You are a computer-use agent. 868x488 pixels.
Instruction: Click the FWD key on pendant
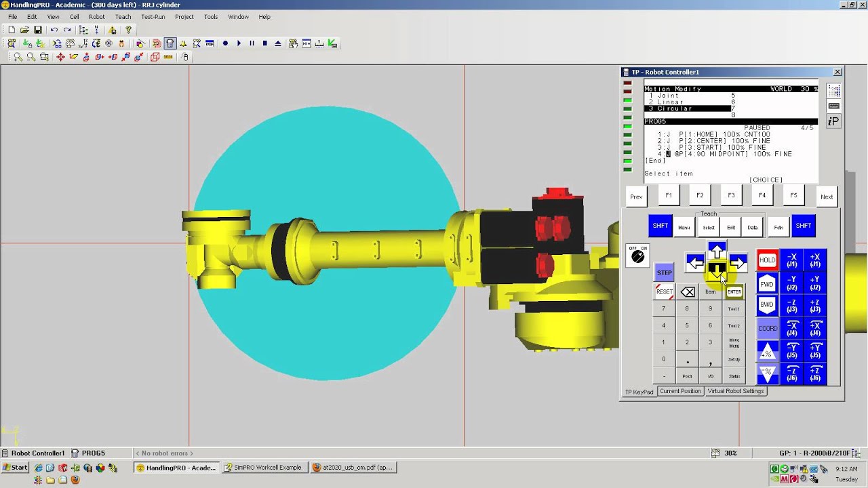tap(767, 284)
